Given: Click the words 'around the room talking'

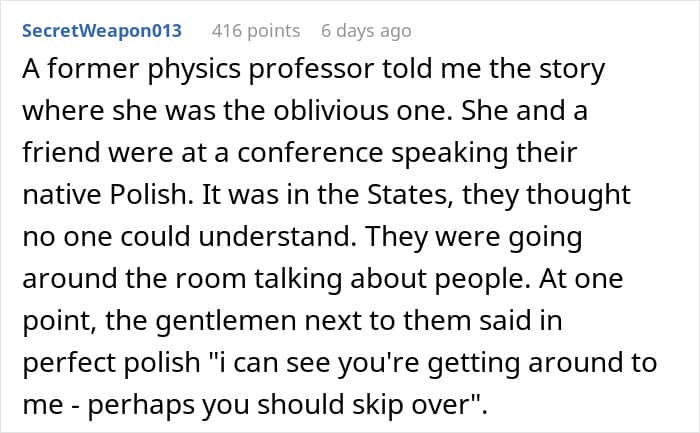Looking at the screenshot, I should click(x=182, y=279).
